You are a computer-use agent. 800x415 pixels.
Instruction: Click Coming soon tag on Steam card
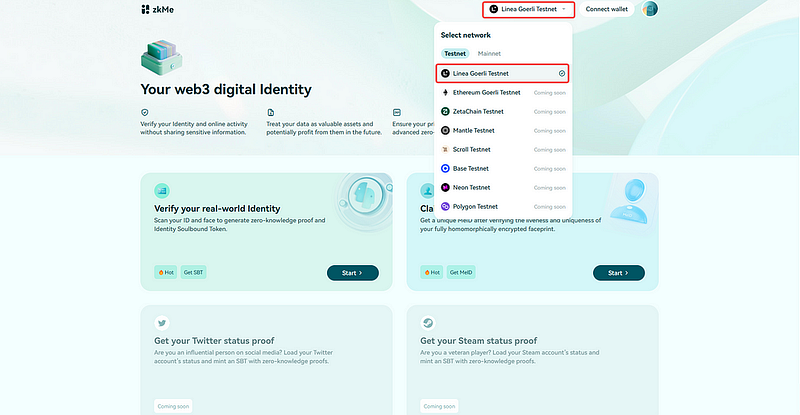coord(439,406)
